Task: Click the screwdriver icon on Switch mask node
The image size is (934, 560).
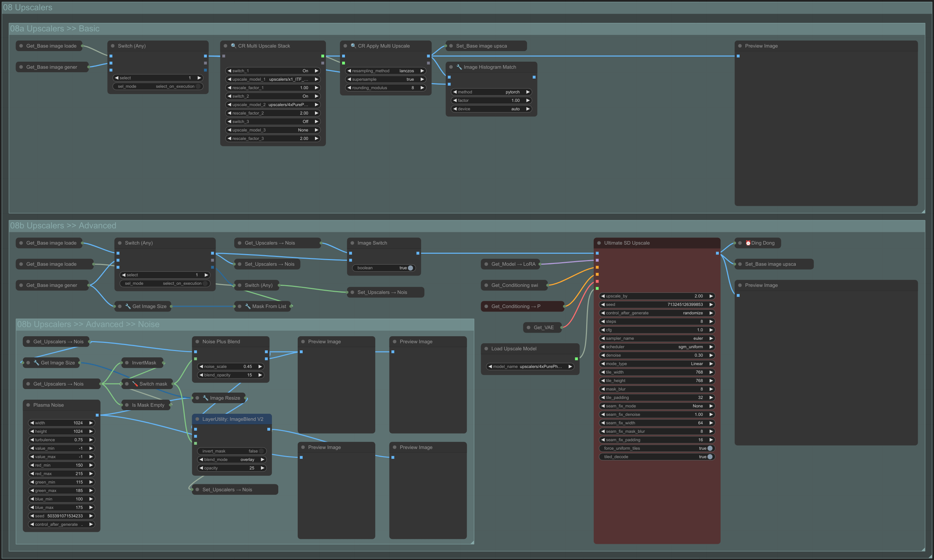Action: 135,384
